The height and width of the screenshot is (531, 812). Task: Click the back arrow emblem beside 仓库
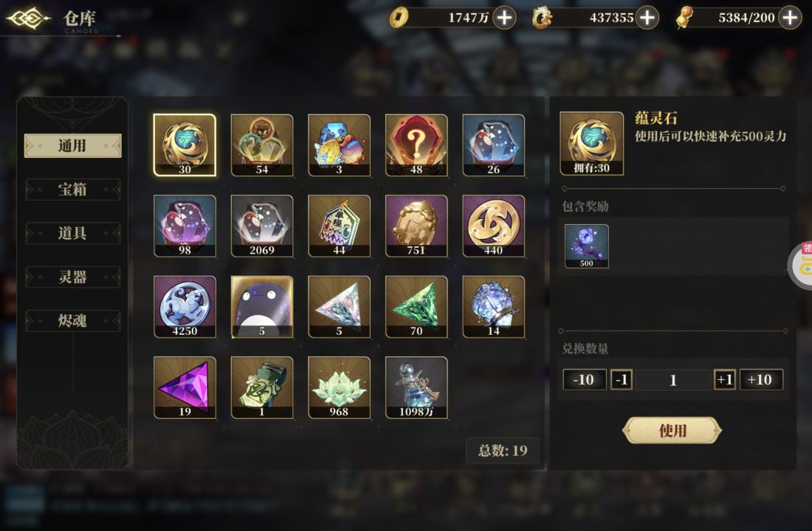click(x=28, y=18)
